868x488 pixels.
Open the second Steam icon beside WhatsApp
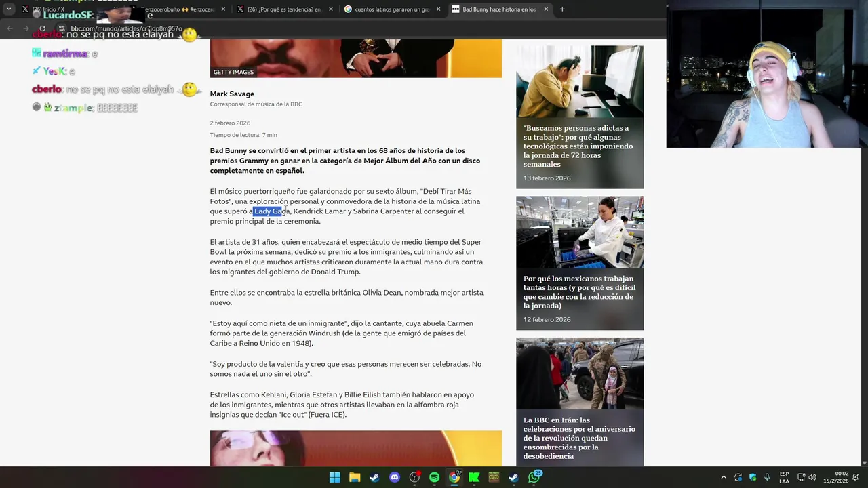tap(514, 477)
